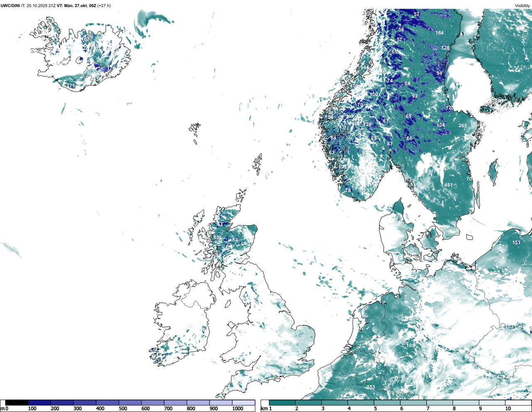
Task: Click visibility value '92' on the map
Action: pyautogui.click(x=415, y=96)
